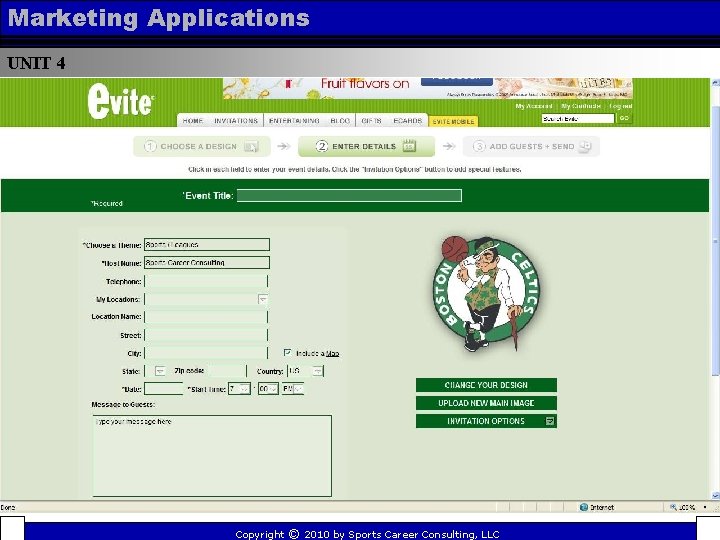The width and height of the screenshot is (720, 540).
Task: Click the Boston Celtics logo image
Action: coord(486,293)
